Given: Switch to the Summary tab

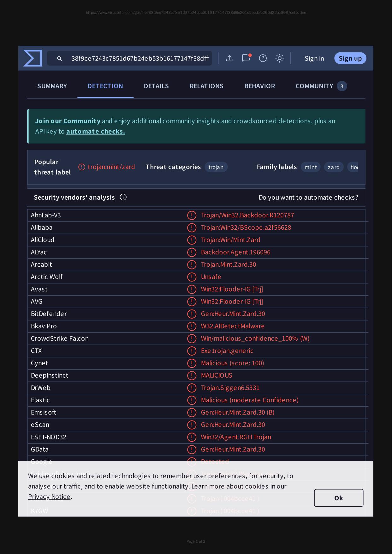Looking at the screenshot, I should [x=52, y=86].
